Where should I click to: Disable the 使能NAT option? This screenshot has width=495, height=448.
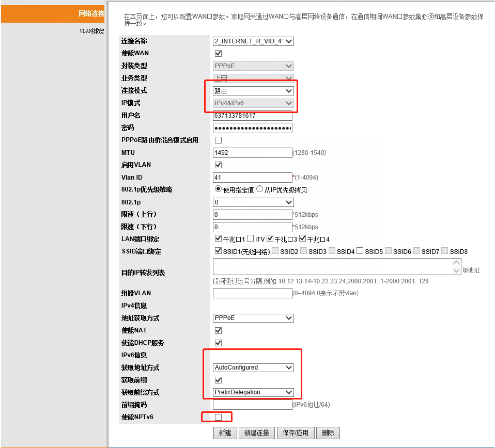218,330
